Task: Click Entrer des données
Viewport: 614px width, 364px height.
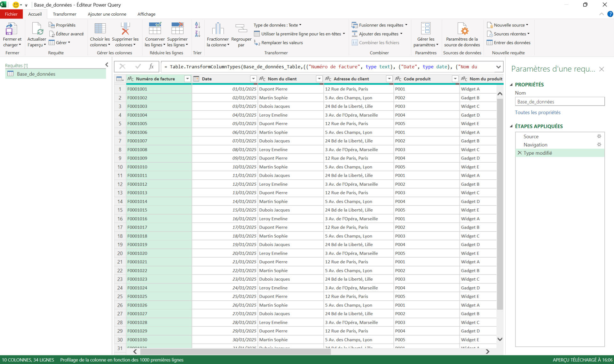Action: pos(508,43)
